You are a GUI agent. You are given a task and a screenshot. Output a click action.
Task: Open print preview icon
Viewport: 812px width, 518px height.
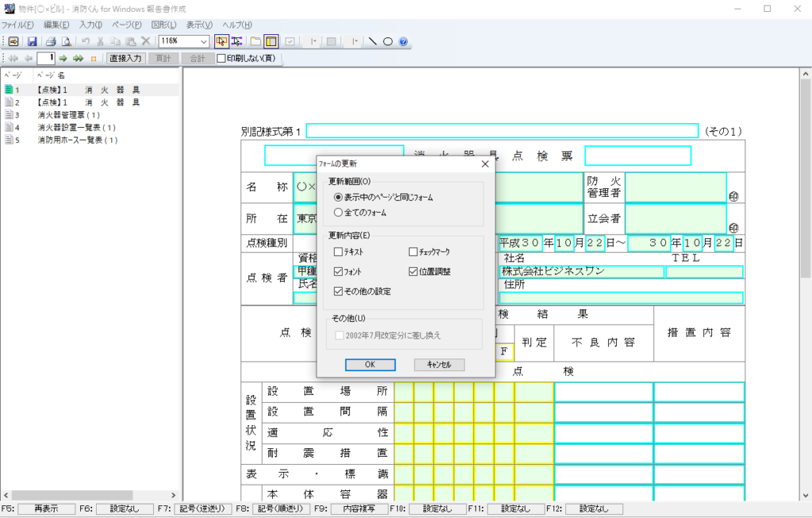(67, 41)
